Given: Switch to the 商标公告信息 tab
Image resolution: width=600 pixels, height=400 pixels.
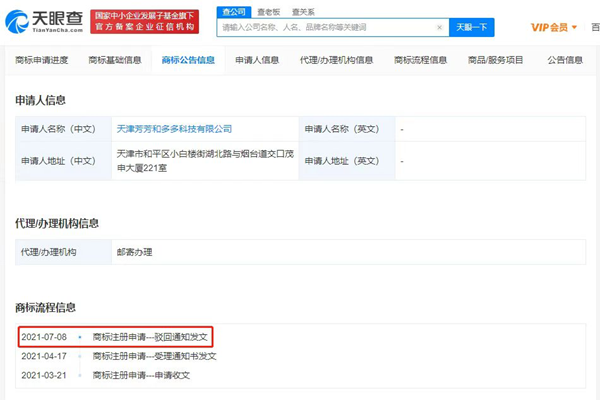Looking at the screenshot, I should click(187, 60).
